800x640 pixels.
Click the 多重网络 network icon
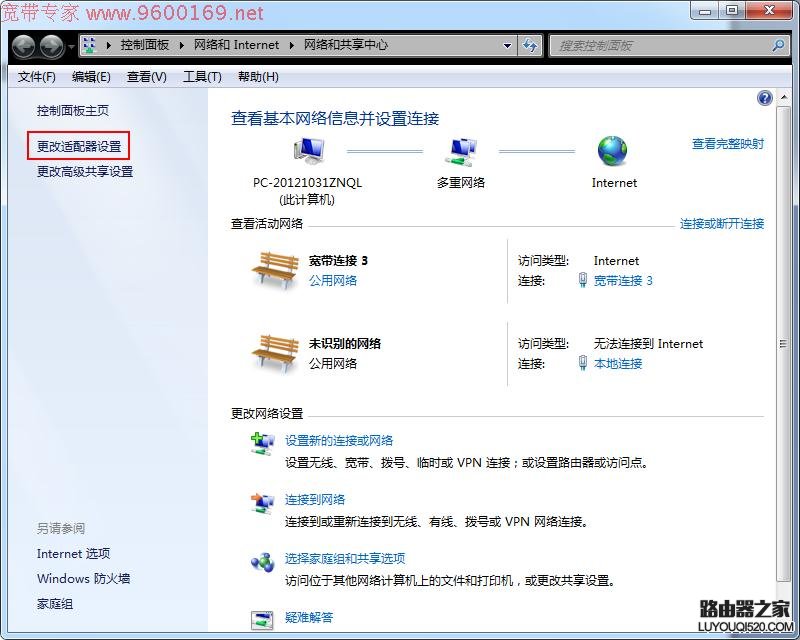pos(462,150)
